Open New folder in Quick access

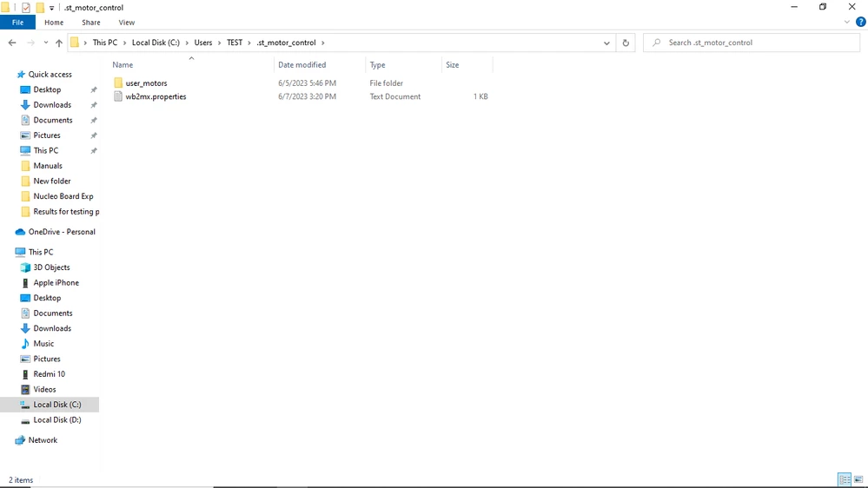52,181
